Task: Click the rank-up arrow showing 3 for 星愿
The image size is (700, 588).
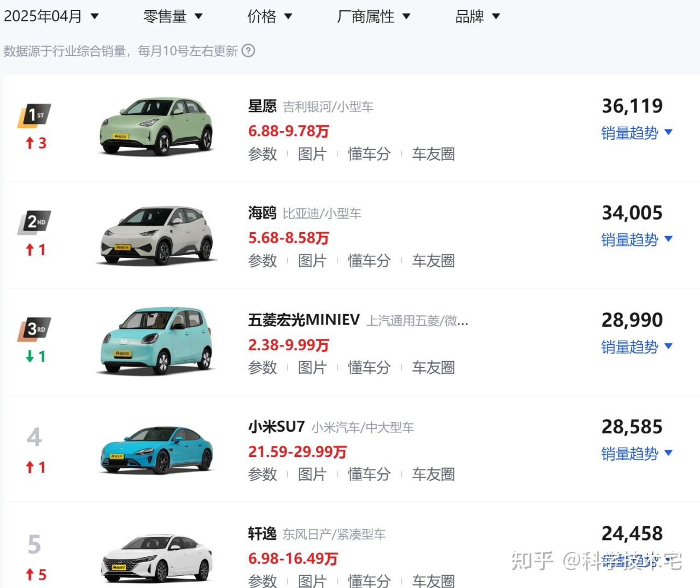Action: coord(34,143)
